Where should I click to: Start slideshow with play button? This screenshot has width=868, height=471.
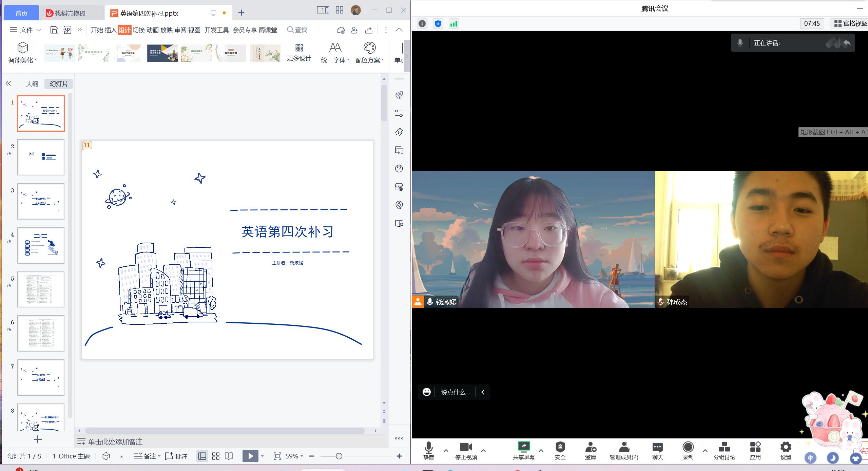(250, 456)
